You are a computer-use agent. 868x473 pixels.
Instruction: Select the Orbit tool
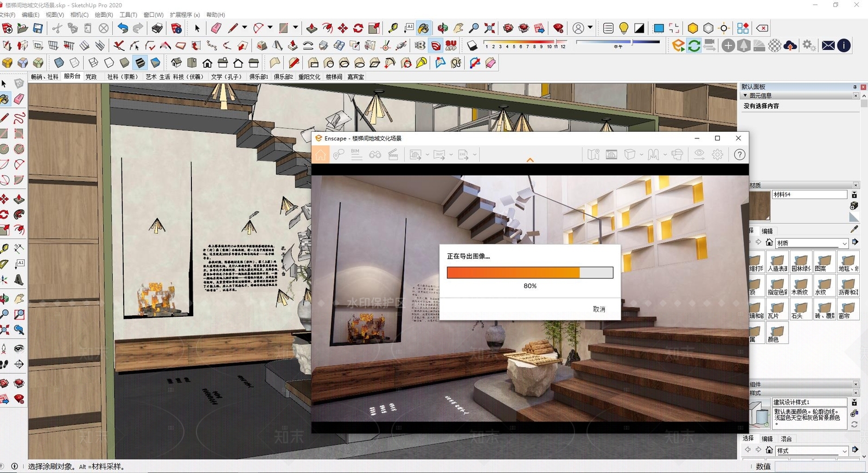point(443,28)
